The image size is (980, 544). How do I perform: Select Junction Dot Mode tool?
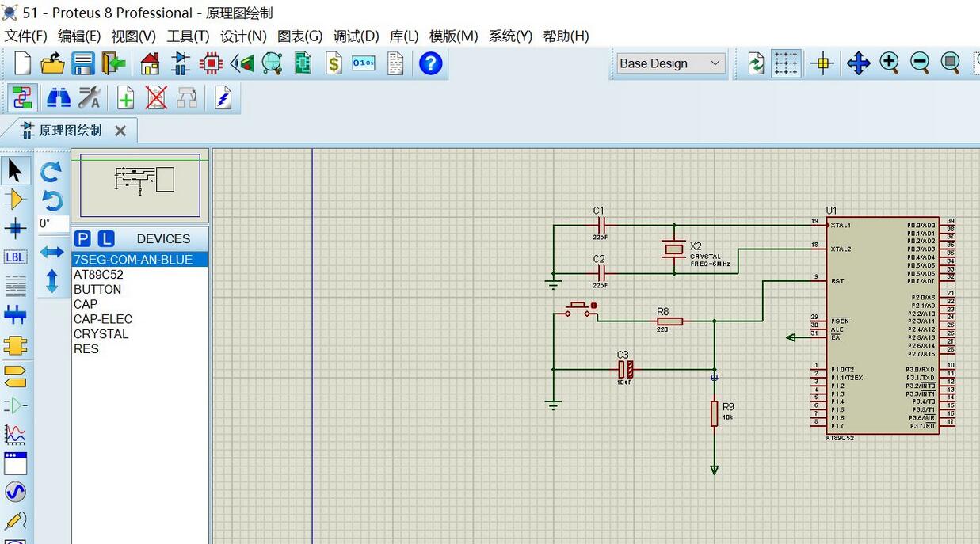coord(15,228)
